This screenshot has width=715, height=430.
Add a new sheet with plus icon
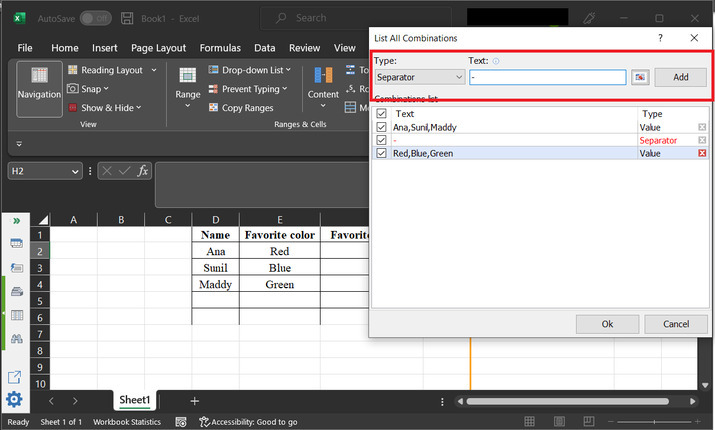tap(195, 400)
